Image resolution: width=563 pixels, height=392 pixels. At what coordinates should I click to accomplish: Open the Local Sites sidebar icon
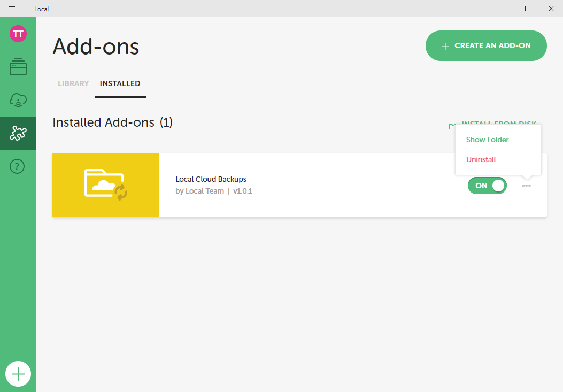(x=18, y=67)
